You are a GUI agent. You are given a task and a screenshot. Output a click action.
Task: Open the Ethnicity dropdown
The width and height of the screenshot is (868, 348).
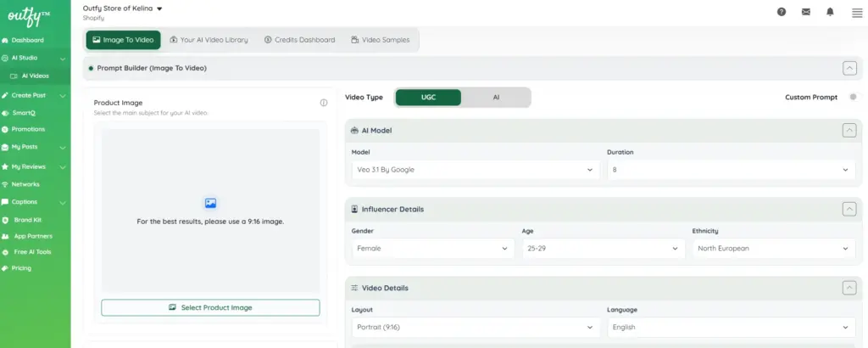tap(773, 248)
